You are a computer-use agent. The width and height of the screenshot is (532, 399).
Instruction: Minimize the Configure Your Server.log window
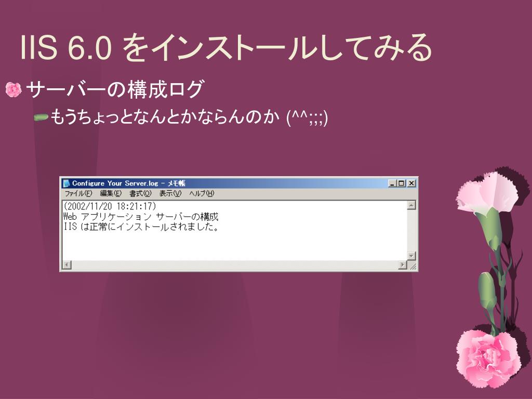(392, 183)
